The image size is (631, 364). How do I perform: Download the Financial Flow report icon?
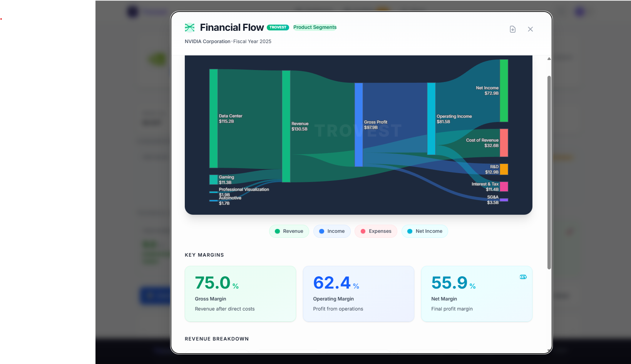coord(512,29)
